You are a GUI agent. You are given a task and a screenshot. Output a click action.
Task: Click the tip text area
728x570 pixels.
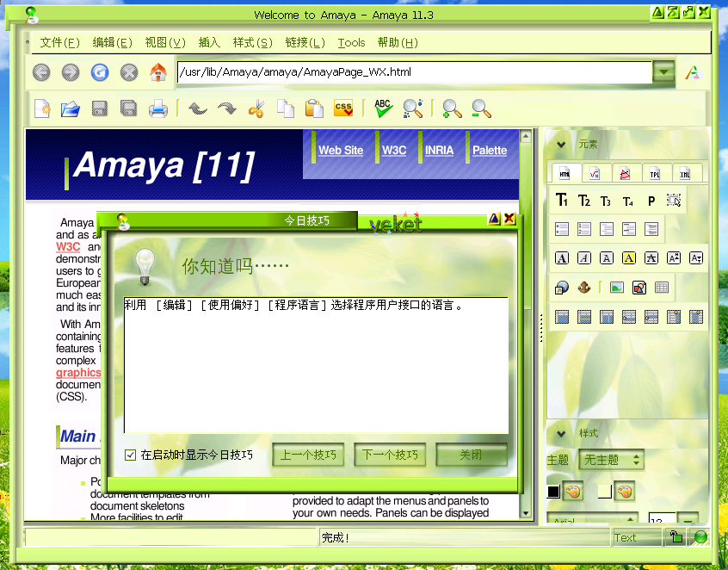coord(316,365)
